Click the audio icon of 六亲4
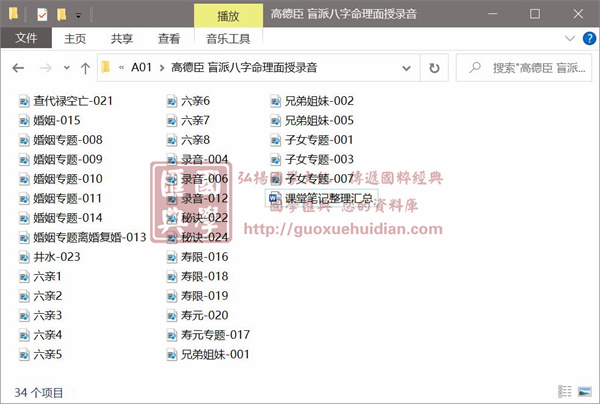Viewport: 600px width, 404px height. (24, 335)
